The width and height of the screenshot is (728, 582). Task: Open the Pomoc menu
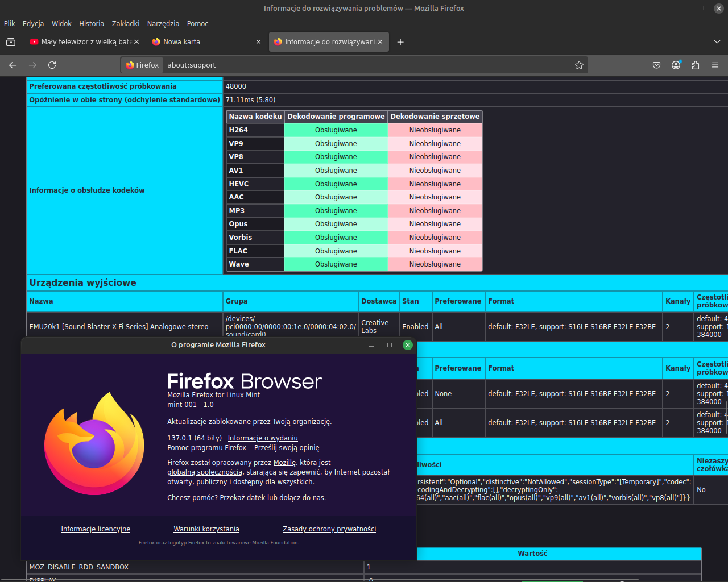tap(197, 24)
